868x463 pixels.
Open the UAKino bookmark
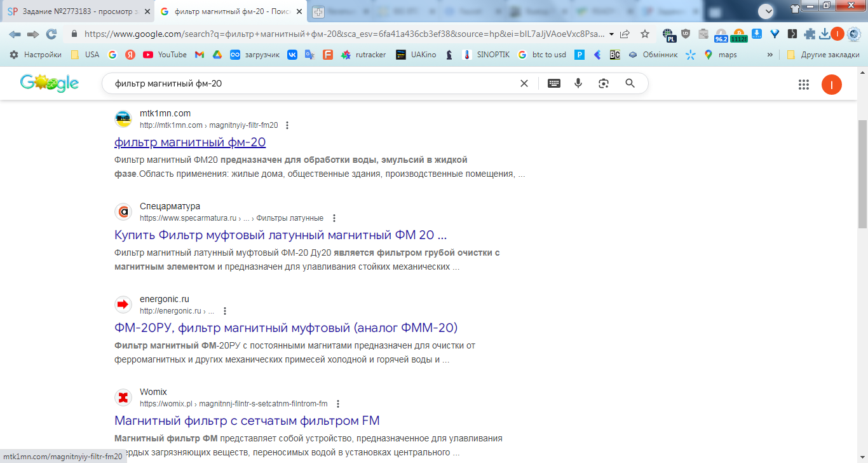coord(416,55)
